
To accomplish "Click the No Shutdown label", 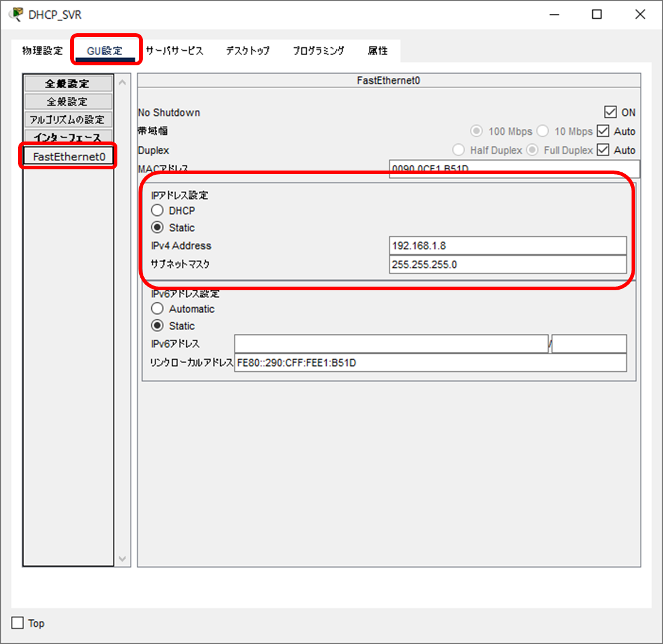I will pyautogui.click(x=169, y=112).
